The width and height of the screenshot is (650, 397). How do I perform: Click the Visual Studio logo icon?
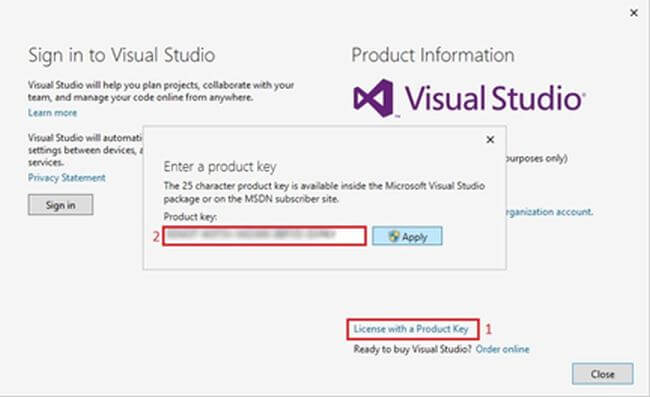(x=373, y=98)
